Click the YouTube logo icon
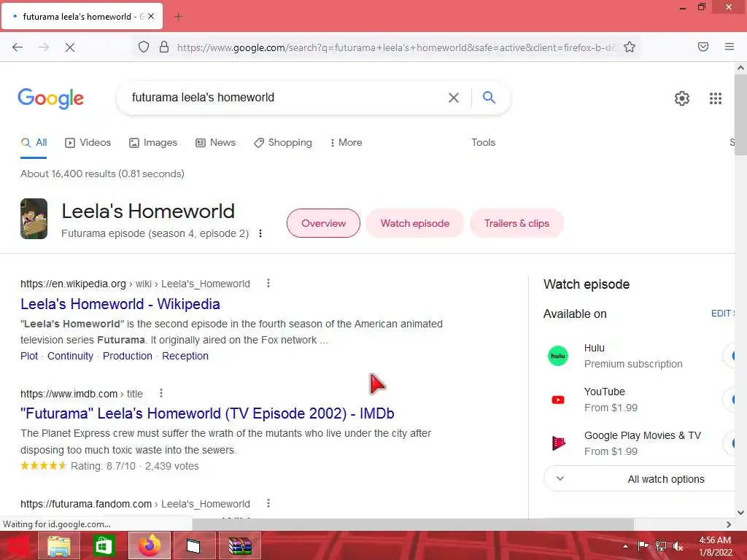747x560 pixels. coord(558,400)
